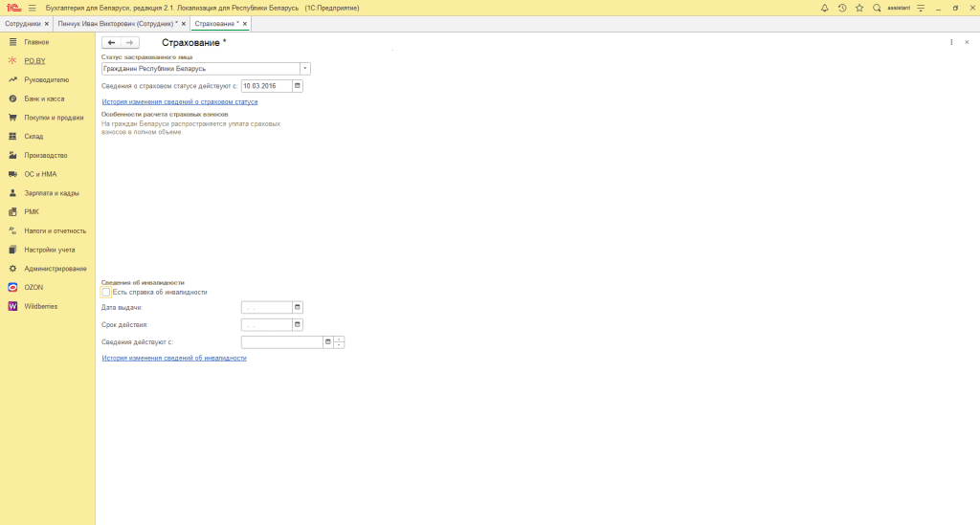Screen dimensions: 980x525
Task: Click the ОС и НМА truck icon
Action: pos(12,174)
